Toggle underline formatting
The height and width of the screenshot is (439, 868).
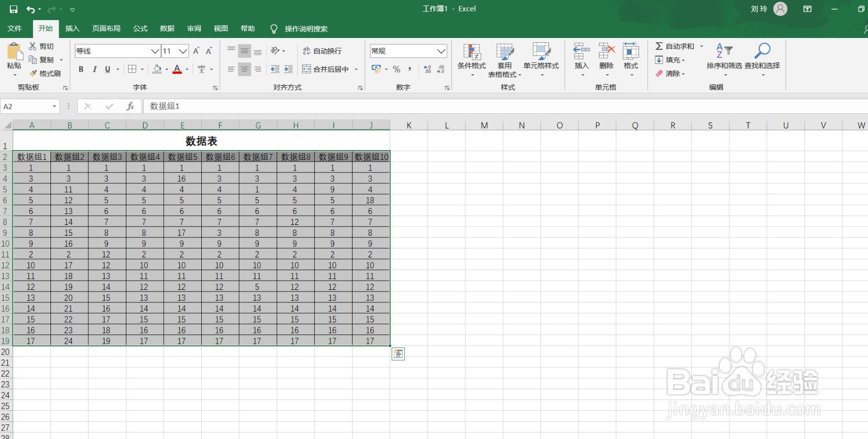(107, 69)
